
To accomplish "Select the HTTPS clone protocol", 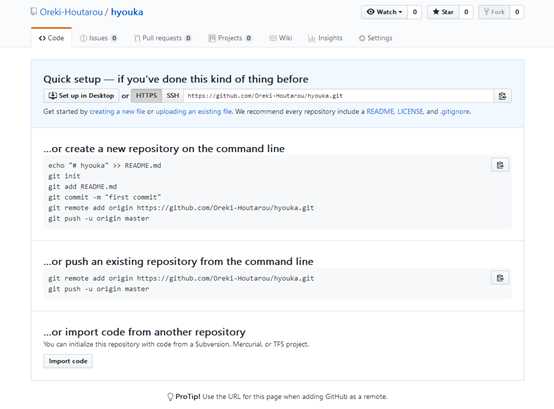I will (146, 96).
